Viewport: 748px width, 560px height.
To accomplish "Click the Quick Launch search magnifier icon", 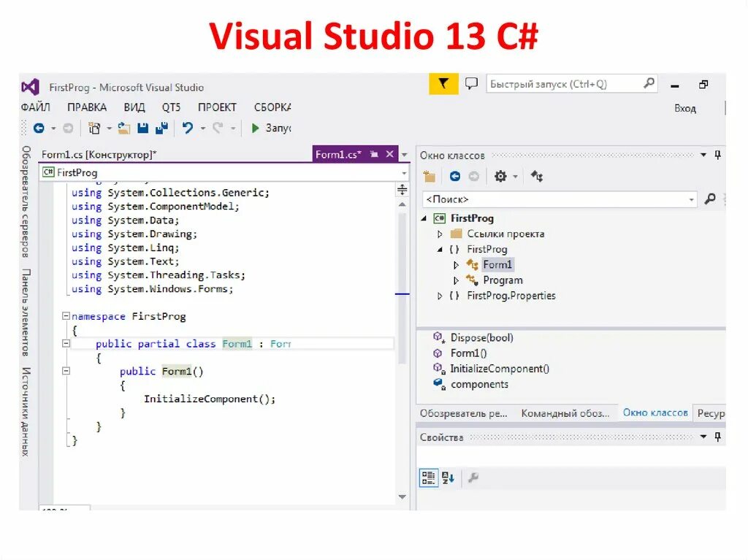I will [x=649, y=83].
